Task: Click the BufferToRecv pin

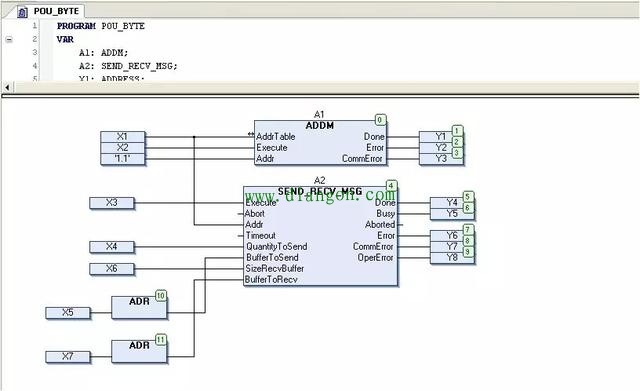Action: 271,280
